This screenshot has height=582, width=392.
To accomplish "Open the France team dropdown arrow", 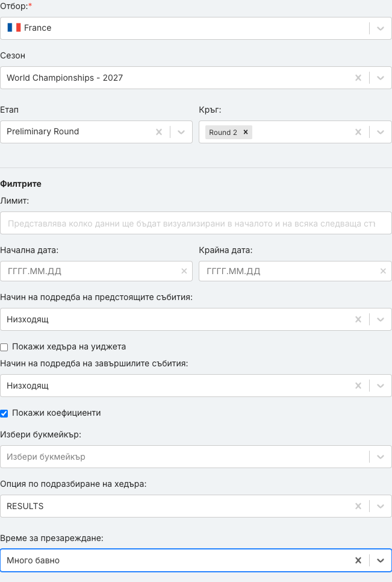I will (380, 28).
